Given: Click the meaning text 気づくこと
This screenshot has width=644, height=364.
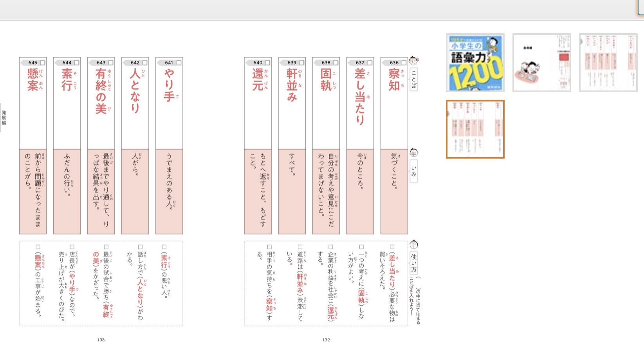Looking at the screenshot, I should pos(394,171).
